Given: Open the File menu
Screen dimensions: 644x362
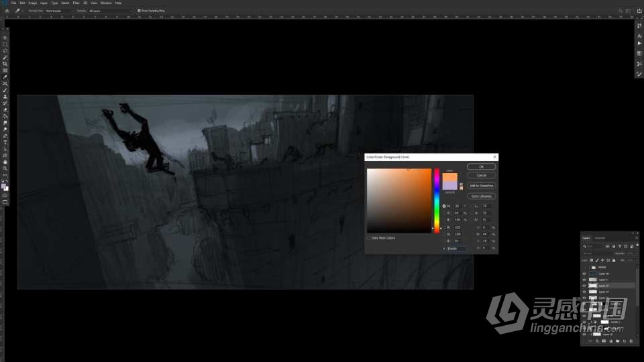Looking at the screenshot, I should pyautogui.click(x=13, y=3).
